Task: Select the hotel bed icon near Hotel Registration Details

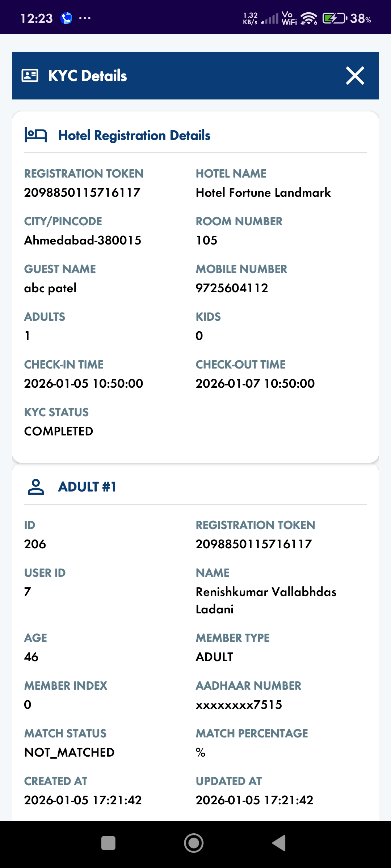Action: point(36,135)
